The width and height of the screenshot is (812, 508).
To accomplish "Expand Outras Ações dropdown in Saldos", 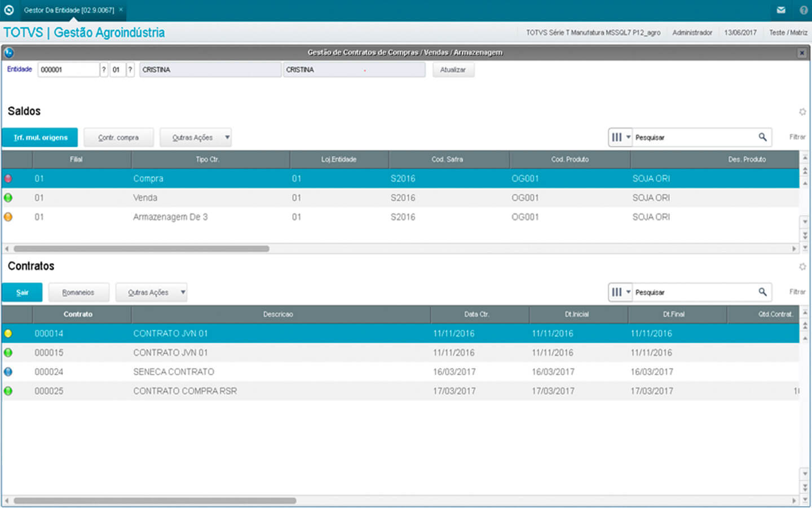I will (227, 137).
